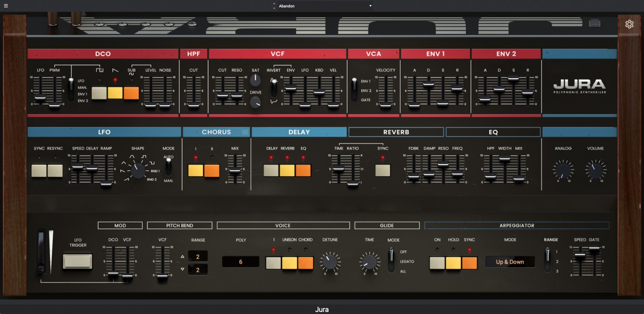This screenshot has height=314, width=644.
Task: Turn the ANALOG knob
Action: (x=563, y=170)
